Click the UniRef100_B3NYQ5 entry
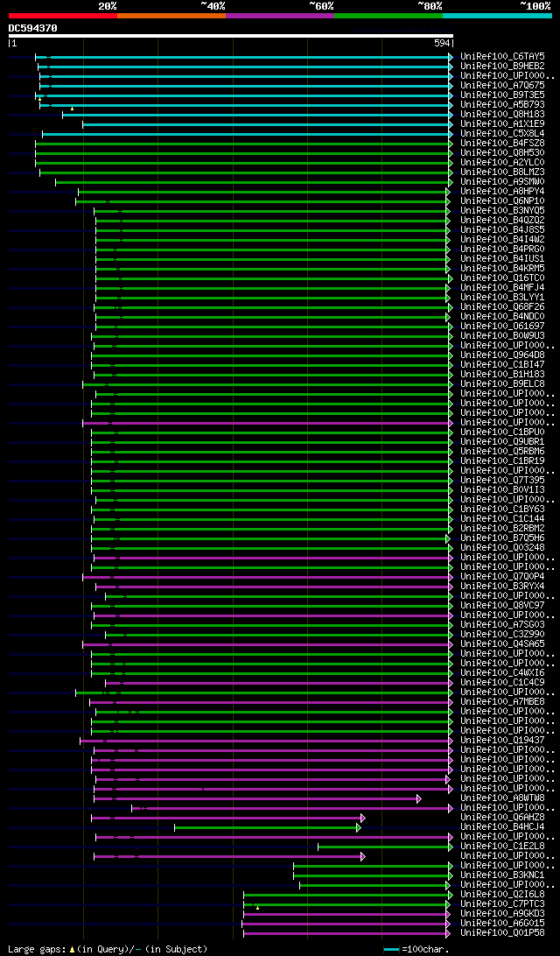Screen dimensions: 560x956 pyautogui.click(x=503, y=210)
